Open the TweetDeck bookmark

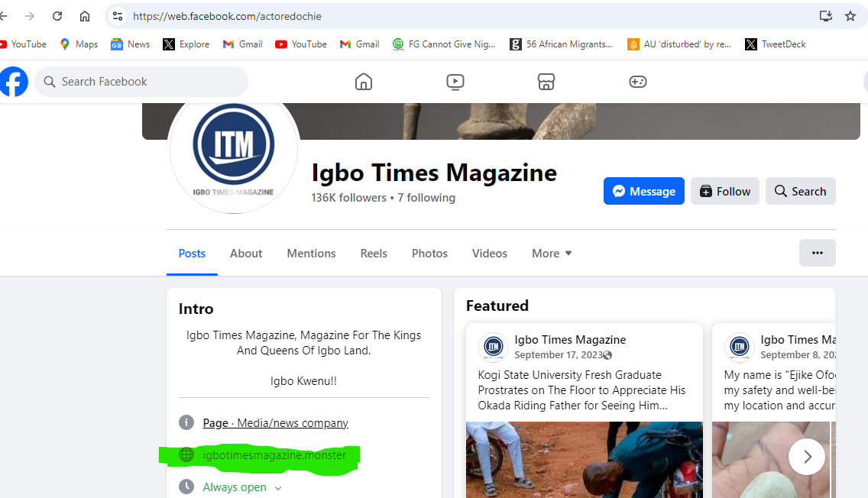coord(775,44)
